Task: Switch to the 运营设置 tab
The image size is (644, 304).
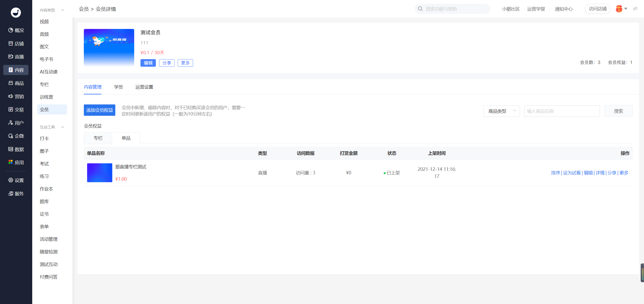Action: pos(144,87)
